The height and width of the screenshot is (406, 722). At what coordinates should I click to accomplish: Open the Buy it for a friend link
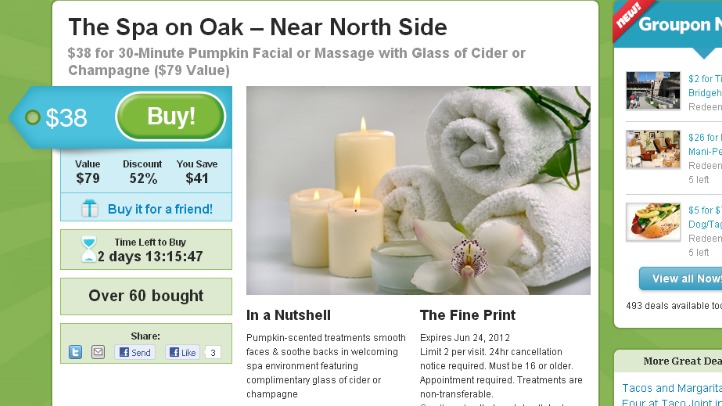pos(160,209)
